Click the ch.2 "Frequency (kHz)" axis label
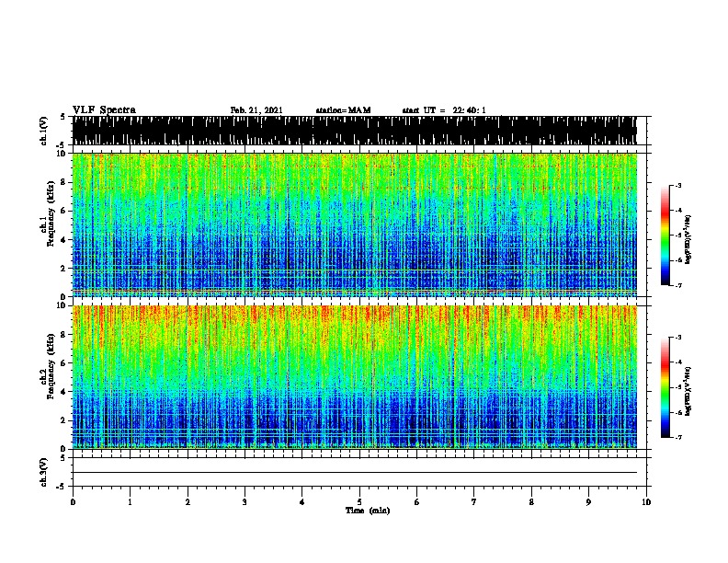Screen dimensions: 728x563 point(51,366)
